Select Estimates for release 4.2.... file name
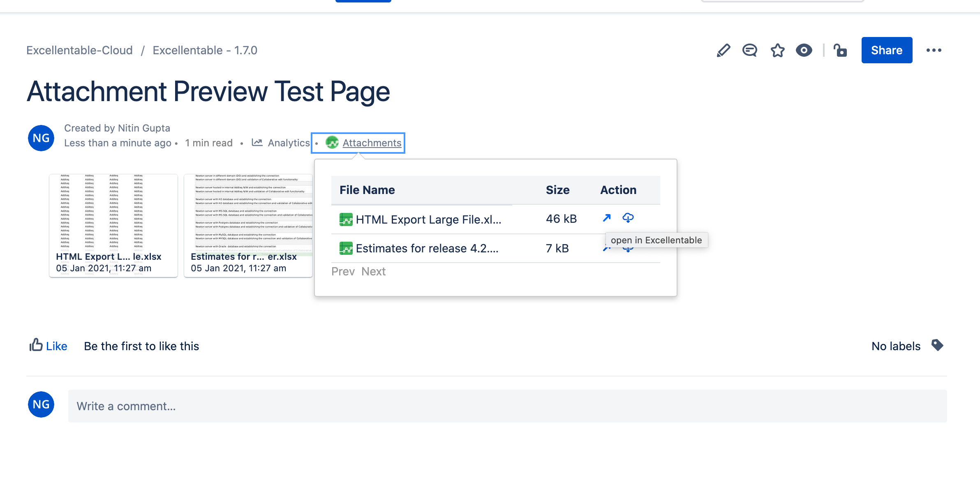Viewport: 980px width, 485px height. click(x=427, y=248)
